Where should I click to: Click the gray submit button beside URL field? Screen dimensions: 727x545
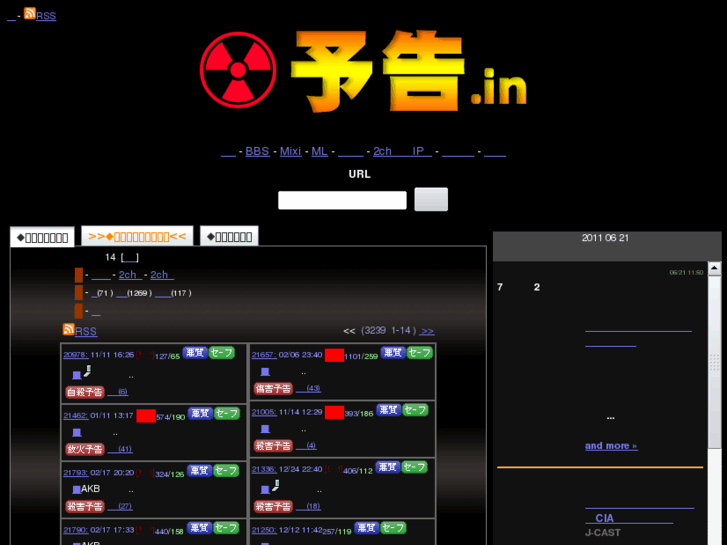(x=431, y=199)
